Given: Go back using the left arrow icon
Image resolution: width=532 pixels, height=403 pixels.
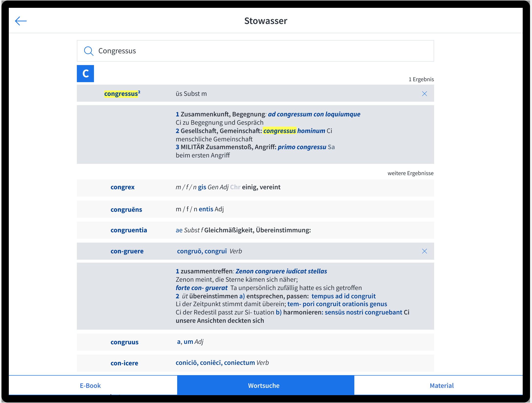Looking at the screenshot, I should coord(21,21).
